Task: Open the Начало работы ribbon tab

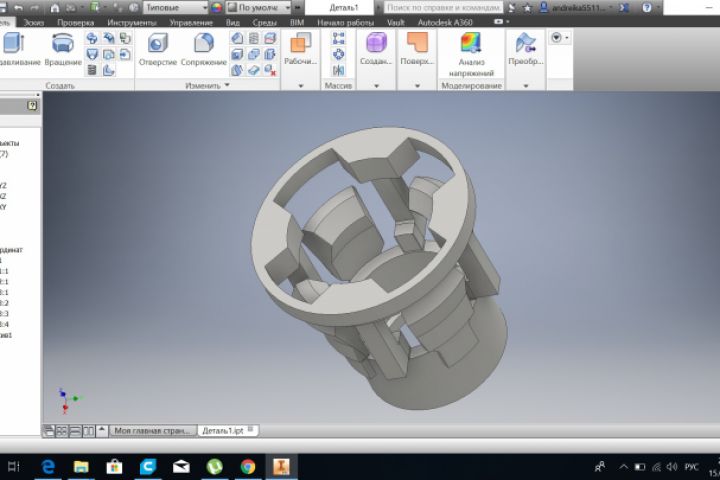Action: 345,22
